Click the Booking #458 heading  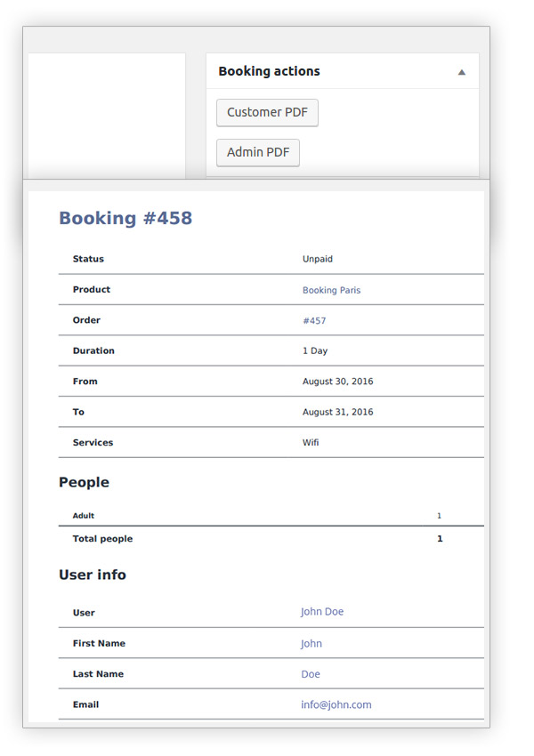pyautogui.click(x=125, y=218)
